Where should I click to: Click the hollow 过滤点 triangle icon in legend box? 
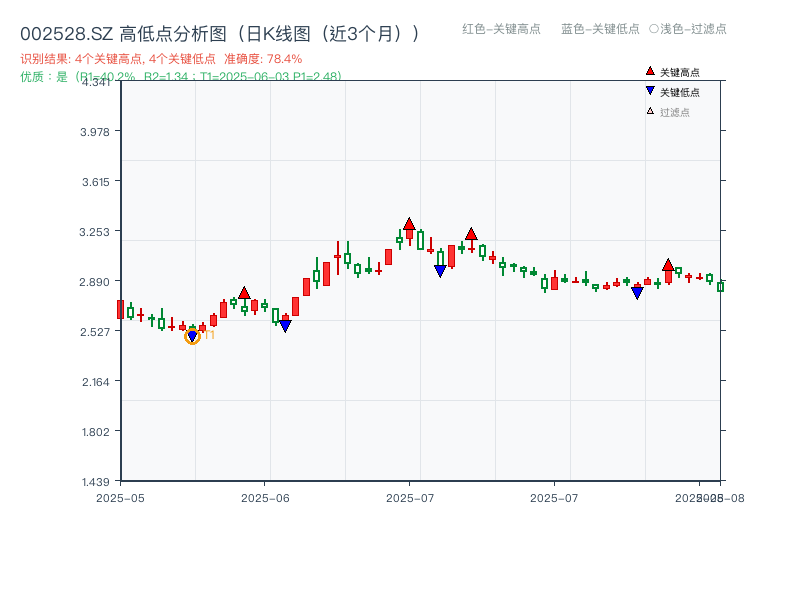(648, 110)
